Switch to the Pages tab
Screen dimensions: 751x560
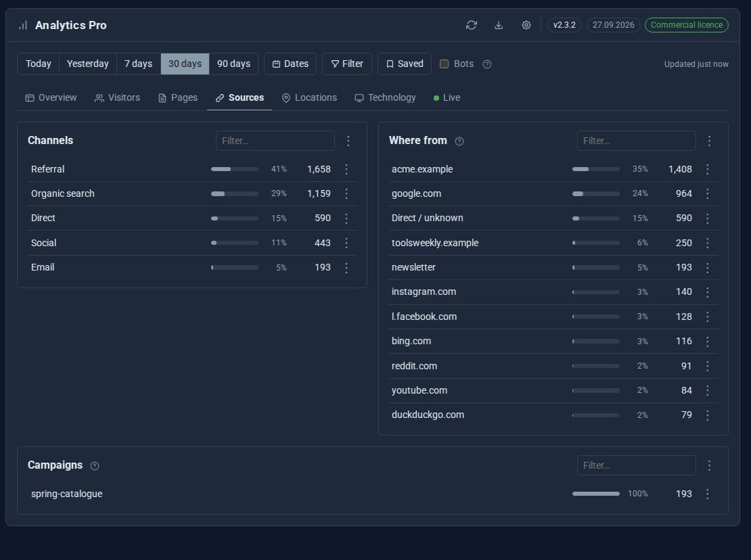(178, 97)
